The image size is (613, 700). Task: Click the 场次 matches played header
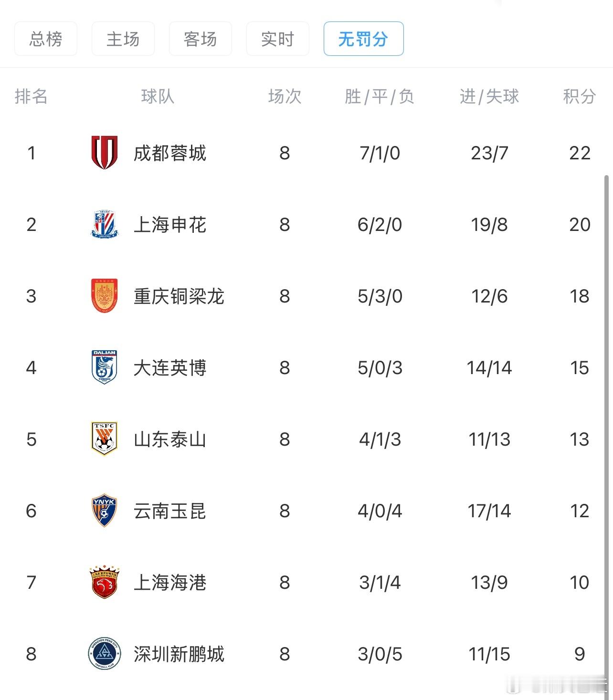click(x=285, y=97)
